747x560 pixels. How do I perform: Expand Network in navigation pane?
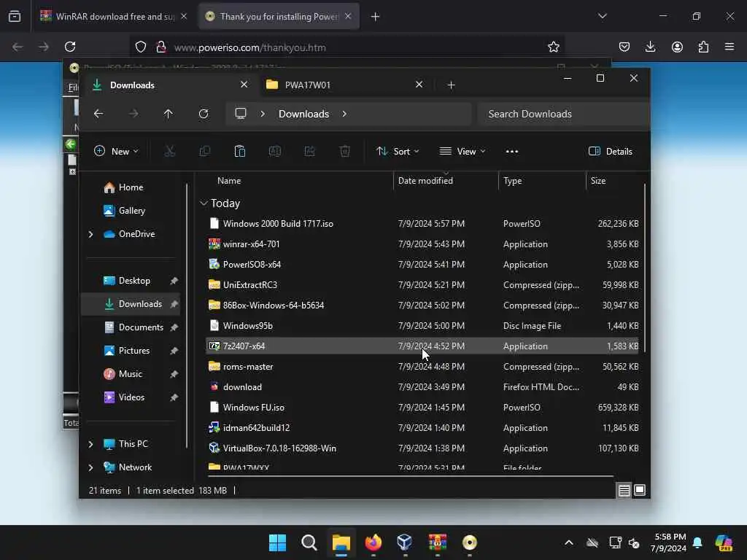pos(90,467)
